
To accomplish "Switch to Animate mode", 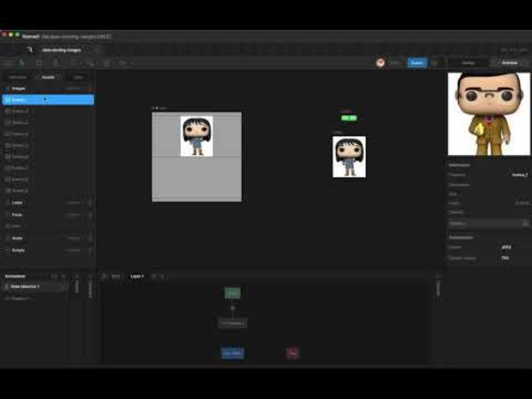I will (x=509, y=63).
